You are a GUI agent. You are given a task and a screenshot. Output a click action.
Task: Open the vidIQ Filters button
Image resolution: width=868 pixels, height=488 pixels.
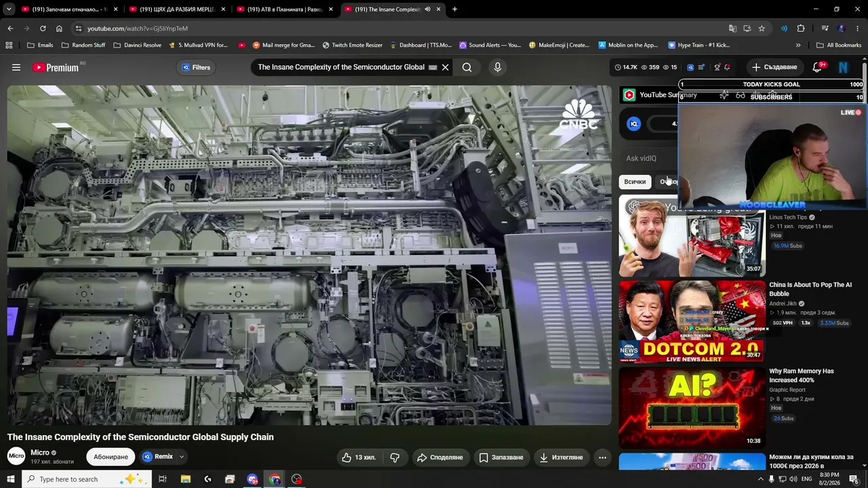196,67
